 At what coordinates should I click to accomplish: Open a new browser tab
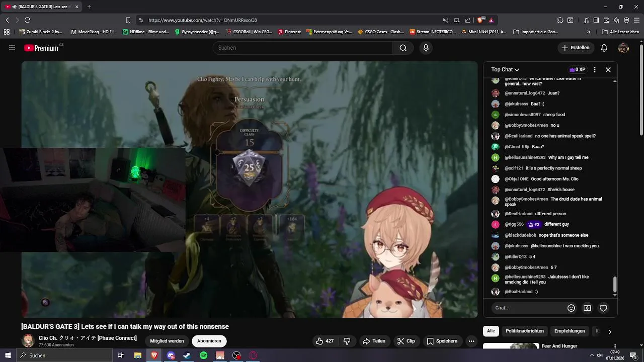(89, 7)
